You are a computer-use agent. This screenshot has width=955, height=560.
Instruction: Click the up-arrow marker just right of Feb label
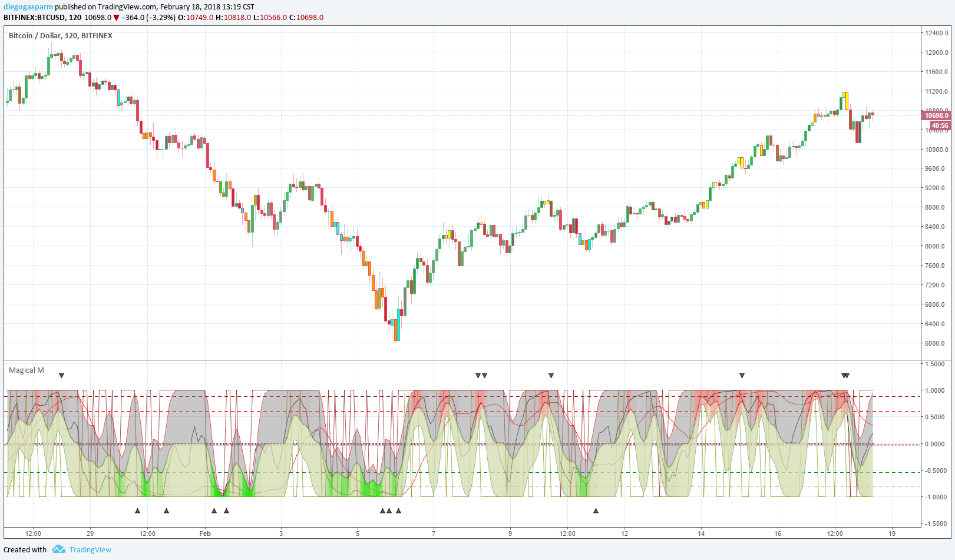[214, 511]
